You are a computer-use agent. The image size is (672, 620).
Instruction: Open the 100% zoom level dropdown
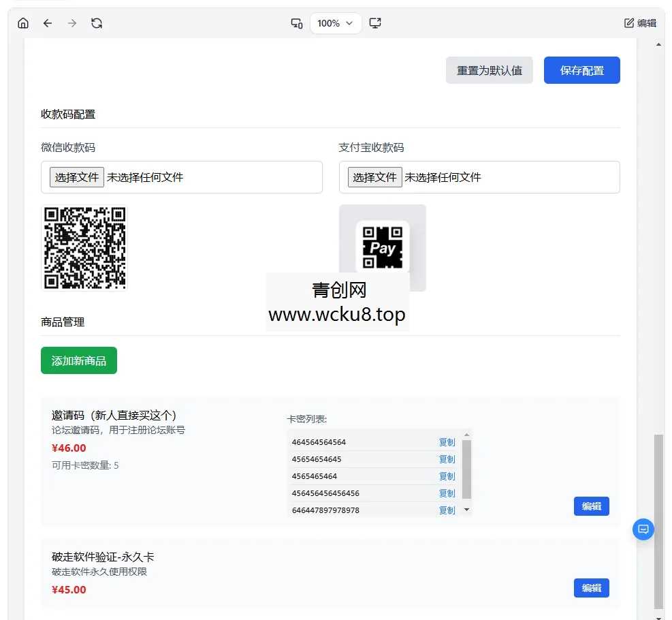[335, 22]
